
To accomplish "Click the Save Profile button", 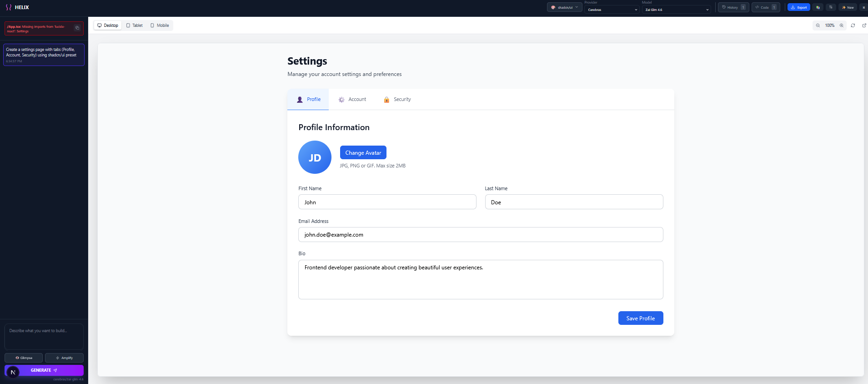I will tap(641, 318).
